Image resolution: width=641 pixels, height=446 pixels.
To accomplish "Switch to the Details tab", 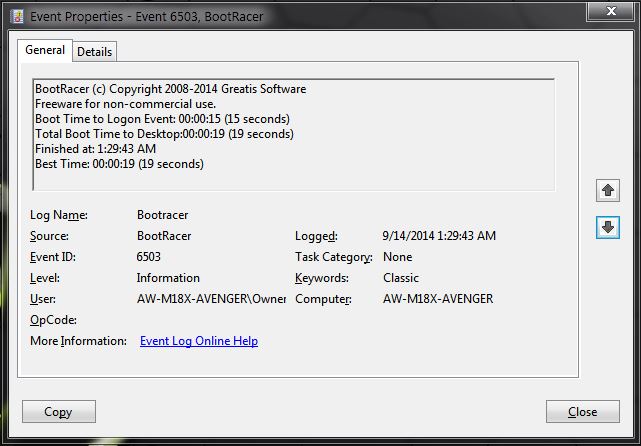I will click(94, 52).
